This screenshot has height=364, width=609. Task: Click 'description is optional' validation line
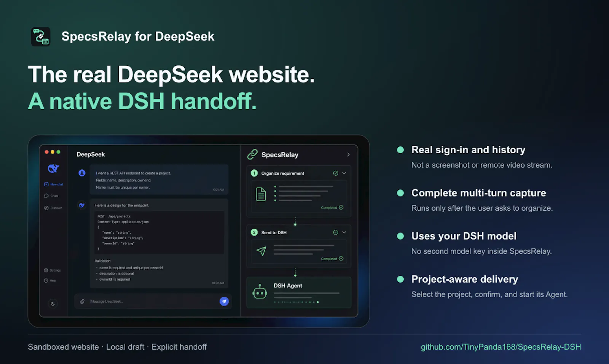click(116, 273)
